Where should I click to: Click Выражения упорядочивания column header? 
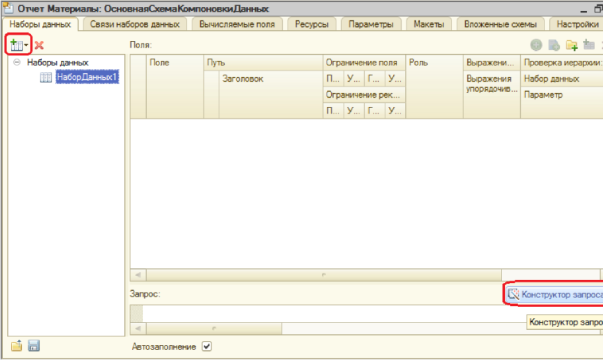(491, 94)
